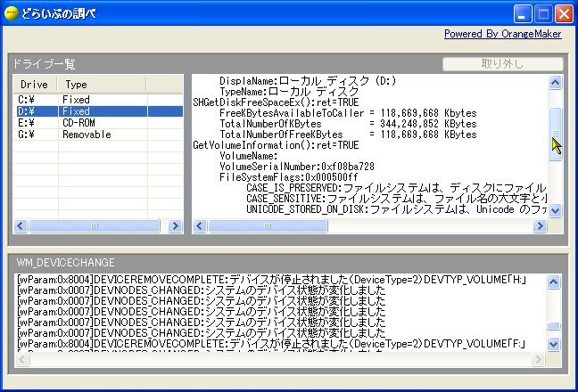The image size is (578, 392).
Task: Click the drive info vertical scrollbar thumb
Action: click(555, 134)
